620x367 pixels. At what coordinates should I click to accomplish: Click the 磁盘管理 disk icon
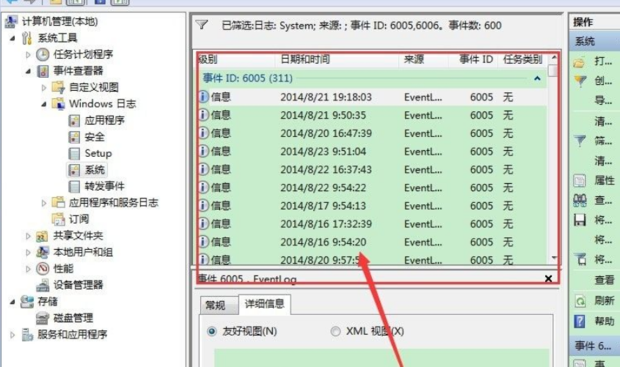(x=42, y=318)
